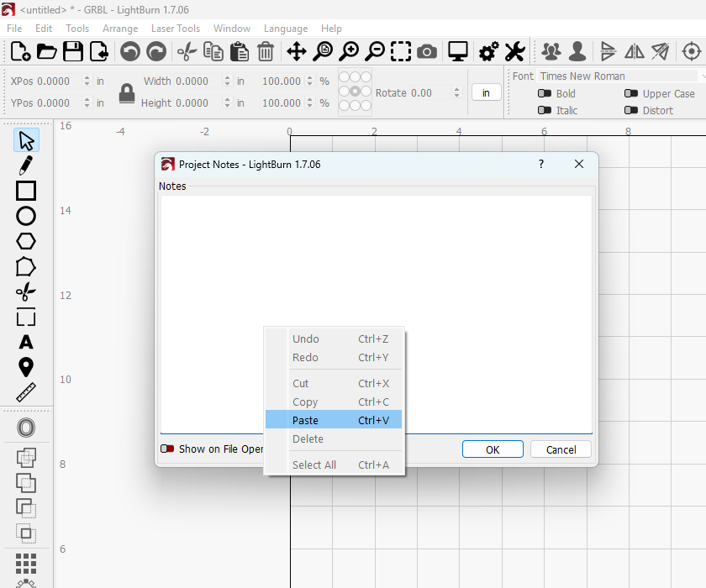The image size is (706, 588).
Task: Click the Paste clipboard toolbar icon
Action: (x=239, y=51)
